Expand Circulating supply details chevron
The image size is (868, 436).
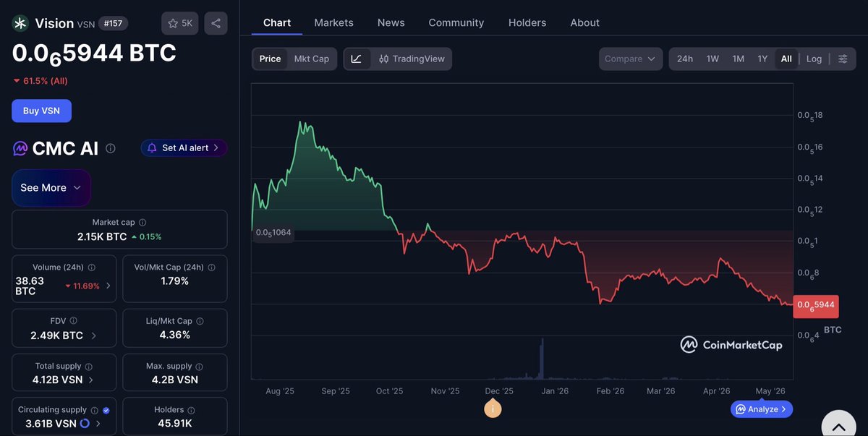tap(98, 424)
